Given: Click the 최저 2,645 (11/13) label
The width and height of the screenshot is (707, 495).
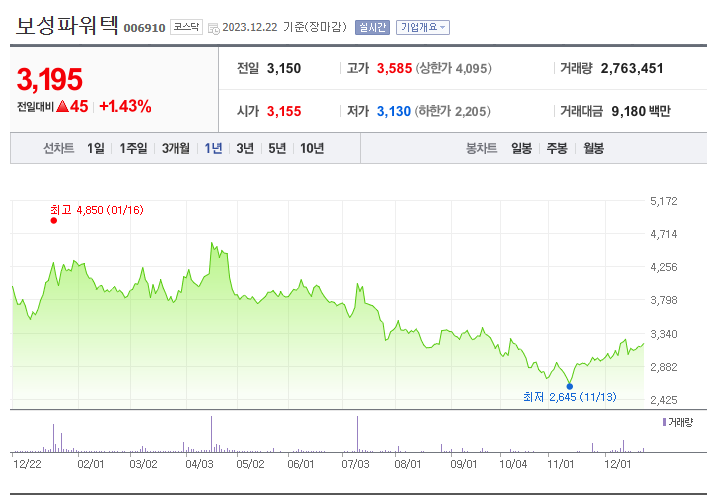Looking at the screenshot, I should [x=569, y=397].
